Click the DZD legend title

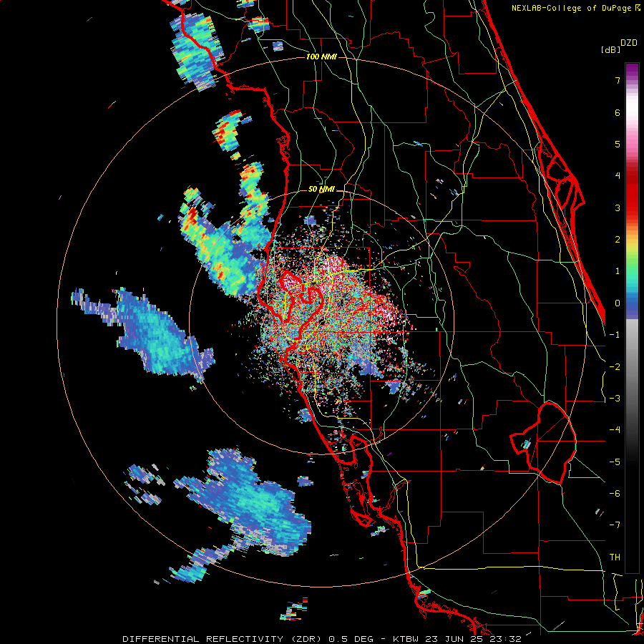point(629,43)
